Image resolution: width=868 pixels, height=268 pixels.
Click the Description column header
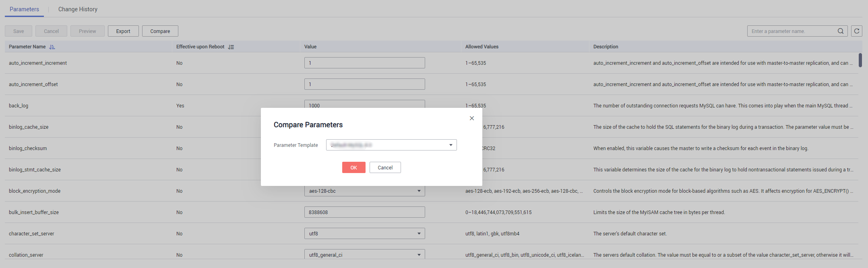(606, 47)
